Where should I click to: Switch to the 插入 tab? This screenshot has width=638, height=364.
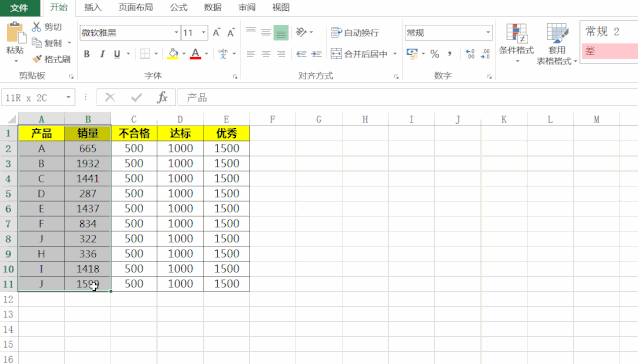pos(92,7)
